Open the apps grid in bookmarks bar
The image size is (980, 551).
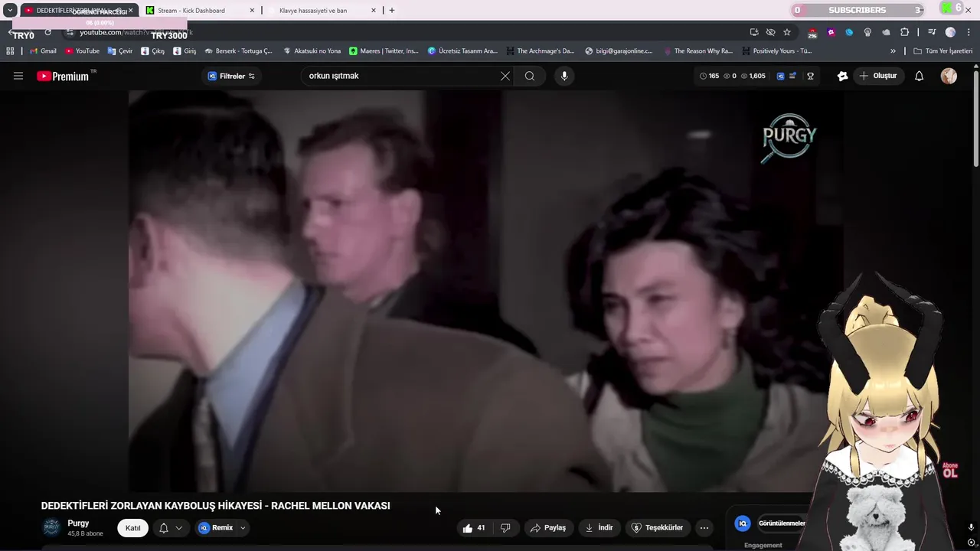(10, 51)
